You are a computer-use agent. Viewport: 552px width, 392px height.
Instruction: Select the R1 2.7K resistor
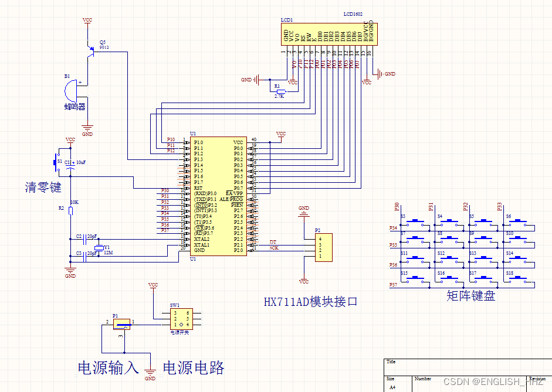tap(280, 91)
